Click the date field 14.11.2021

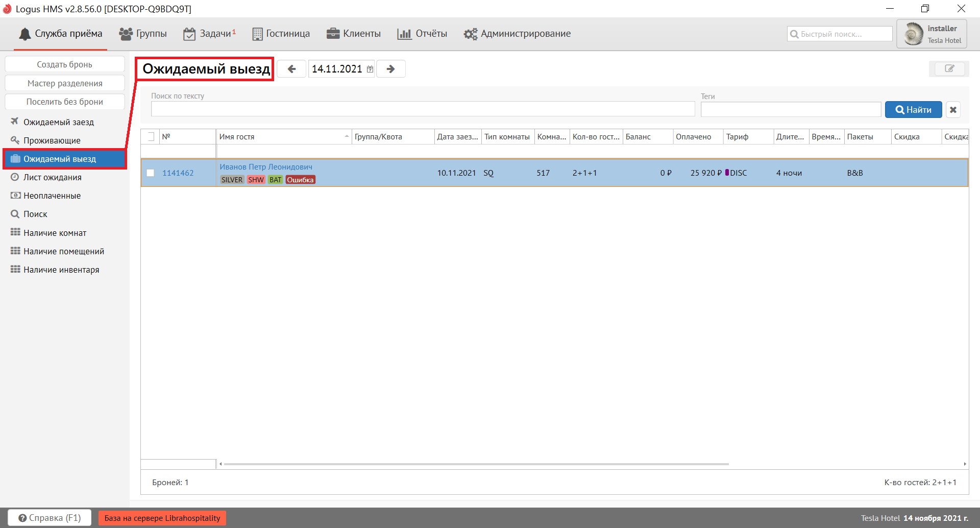(337, 69)
